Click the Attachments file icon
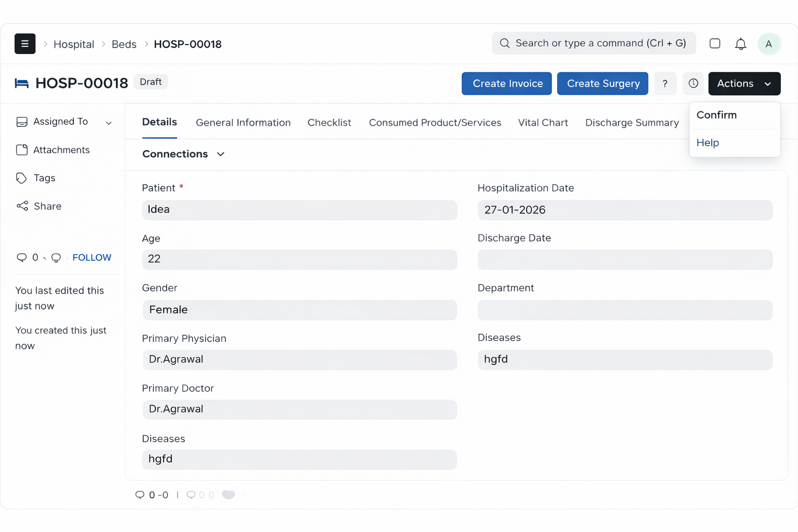 coord(22,150)
